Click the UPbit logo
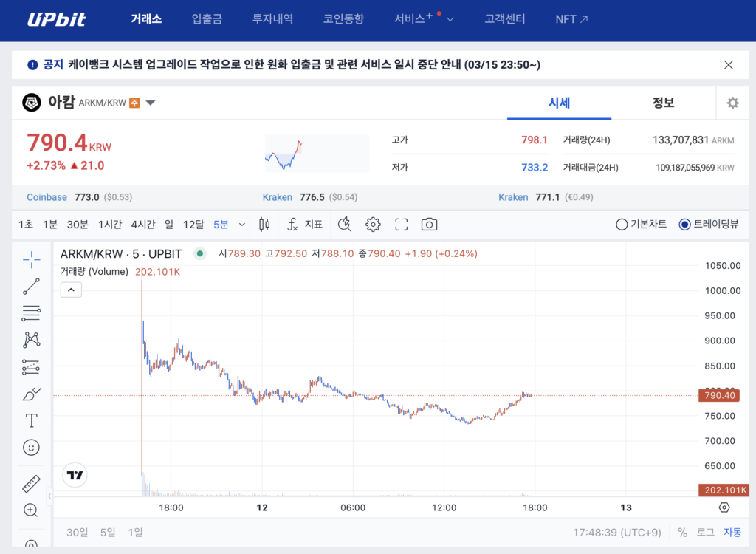The height and width of the screenshot is (554, 756). pyautogui.click(x=56, y=19)
